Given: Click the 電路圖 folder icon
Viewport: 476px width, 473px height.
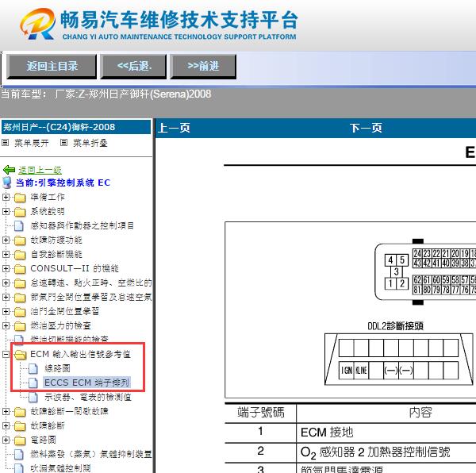Looking at the screenshot, I should 20,440.
